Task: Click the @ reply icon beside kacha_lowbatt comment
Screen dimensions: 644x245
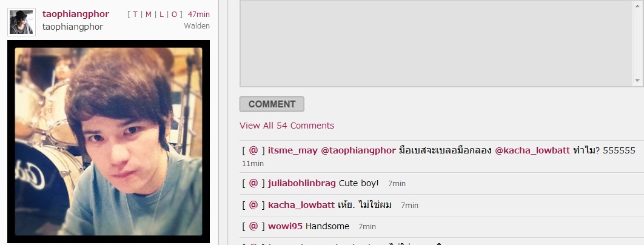Action: (253, 205)
